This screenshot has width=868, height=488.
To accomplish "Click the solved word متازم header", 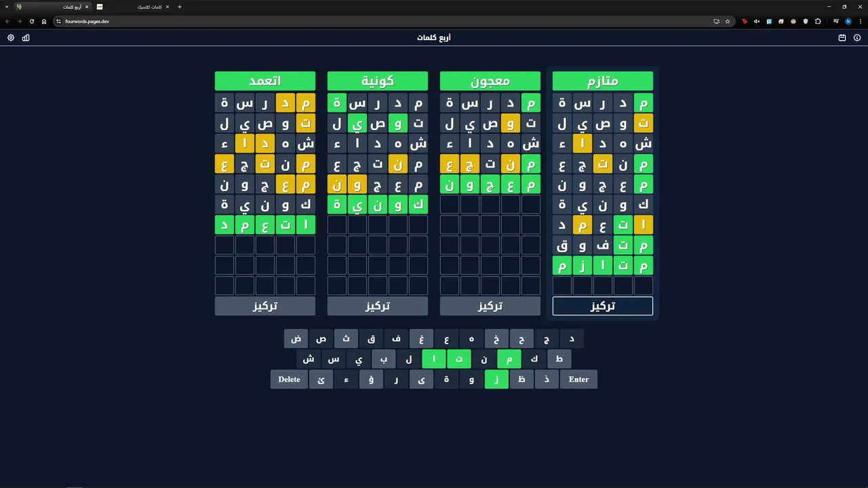I will coord(603,81).
